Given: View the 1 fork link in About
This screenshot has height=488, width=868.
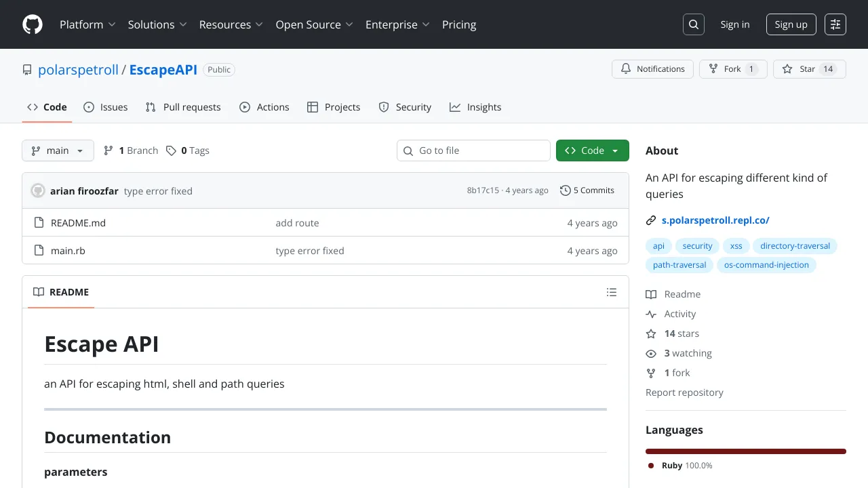Looking at the screenshot, I should [x=668, y=373].
